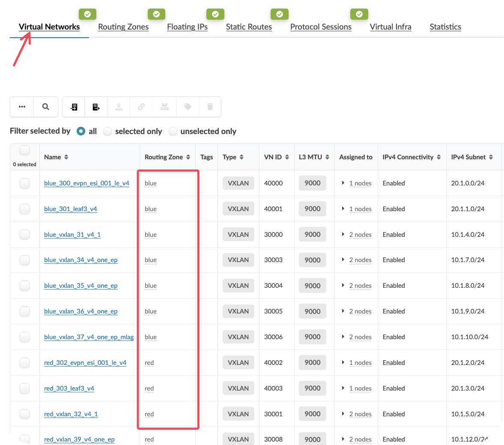504x445 pixels.
Task: Expand assigned nodes for red_303_leaf3_v4
Action: coord(343,388)
